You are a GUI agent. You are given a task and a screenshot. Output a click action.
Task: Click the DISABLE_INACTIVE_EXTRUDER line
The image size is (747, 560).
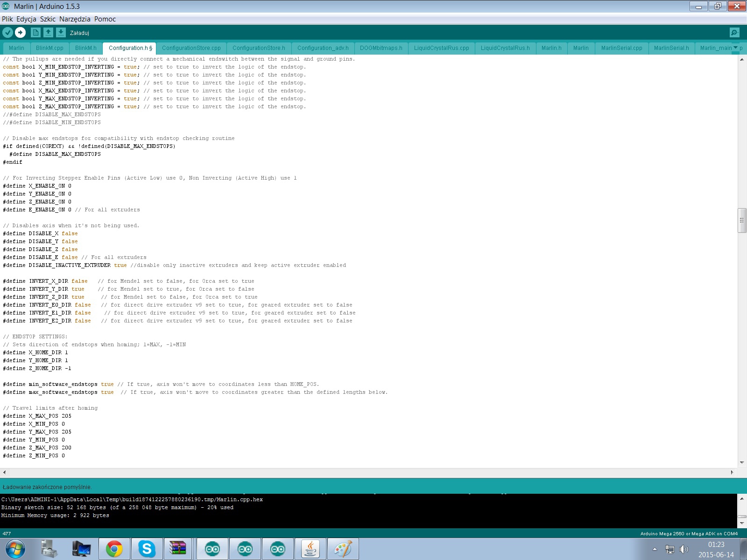[x=174, y=265]
